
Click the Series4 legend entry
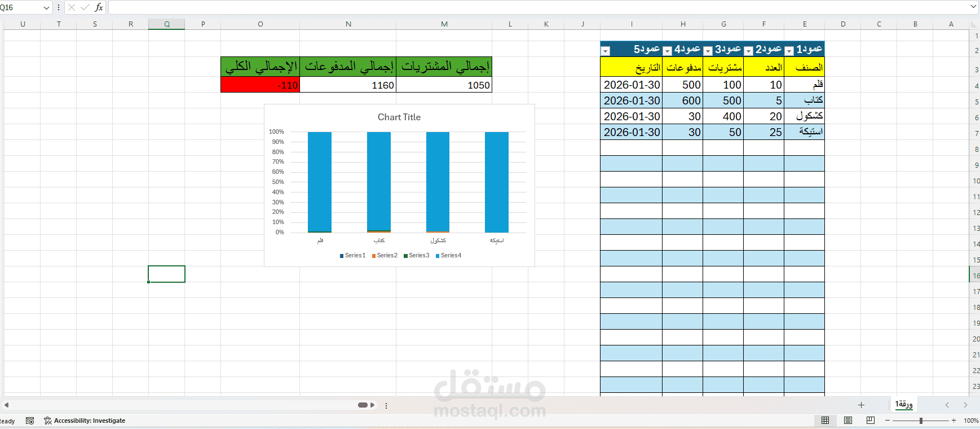(448, 256)
